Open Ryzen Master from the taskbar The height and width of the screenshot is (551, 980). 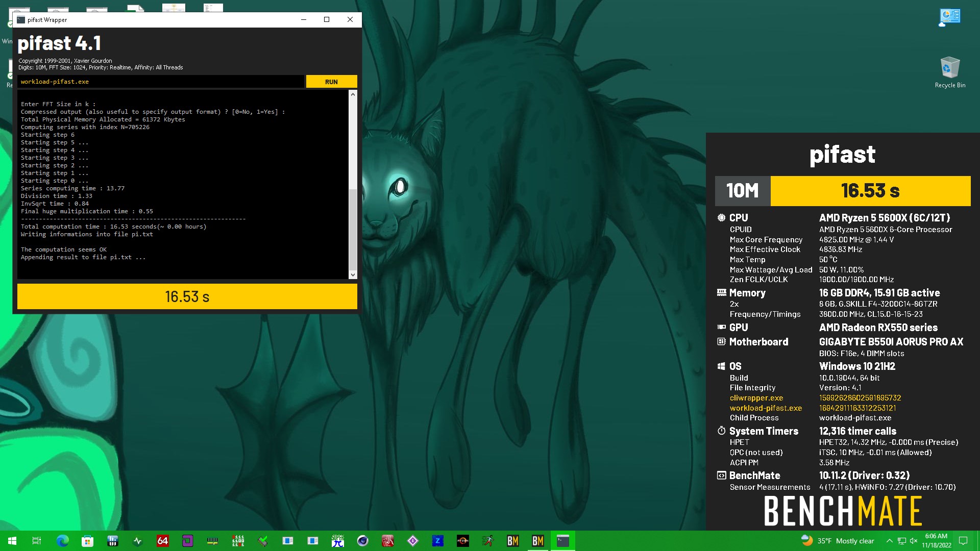tap(462, 541)
